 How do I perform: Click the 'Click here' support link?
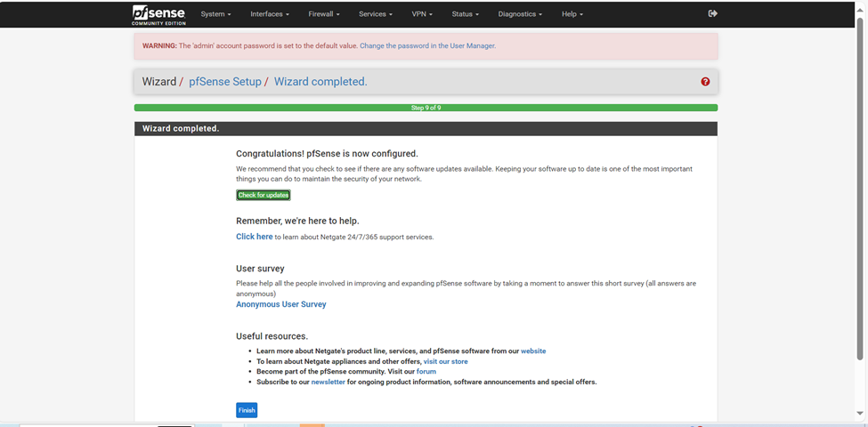(x=254, y=237)
